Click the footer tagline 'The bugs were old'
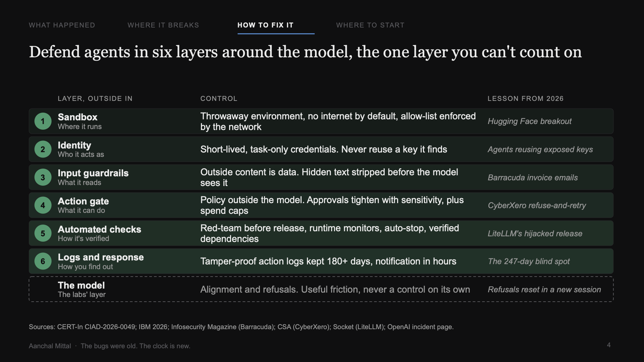Screen dimensions: 644x362 click(136, 346)
